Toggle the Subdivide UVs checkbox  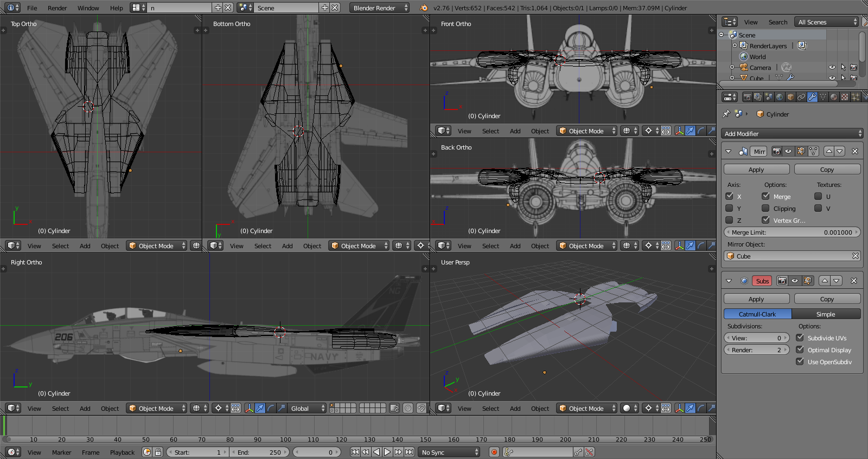click(x=800, y=338)
